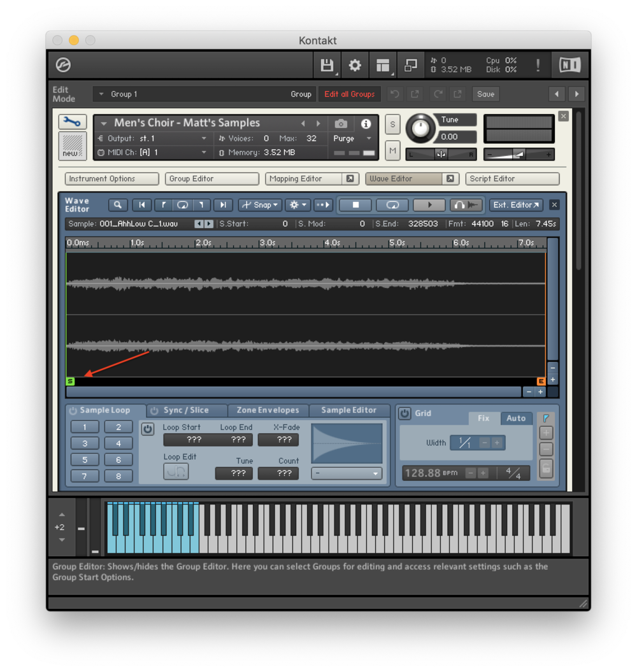This screenshot has height=672, width=637.
Task: Click the magnifier zoom tool in Wave Editor
Action: 118,205
